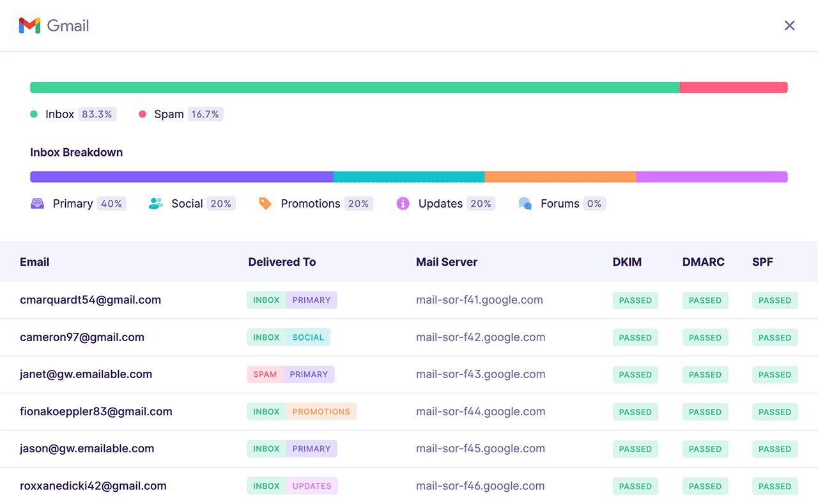818x504 pixels.
Task: Click the red Spam legend dot
Action: coord(143,114)
